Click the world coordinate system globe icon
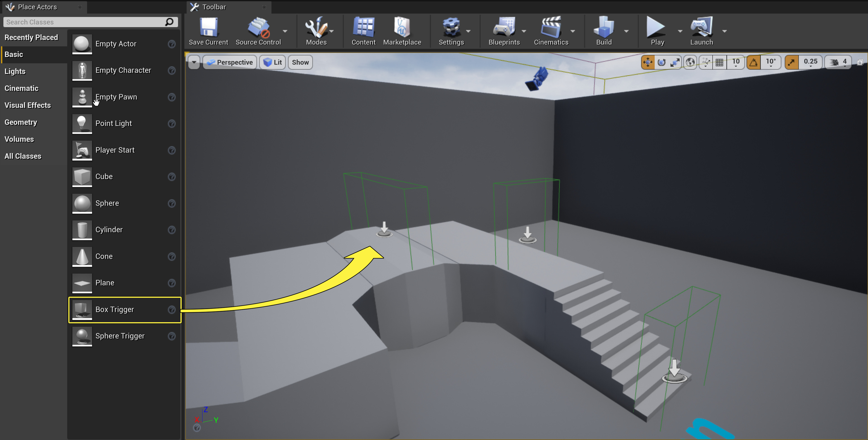This screenshot has height=440, width=868. [690, 62]
